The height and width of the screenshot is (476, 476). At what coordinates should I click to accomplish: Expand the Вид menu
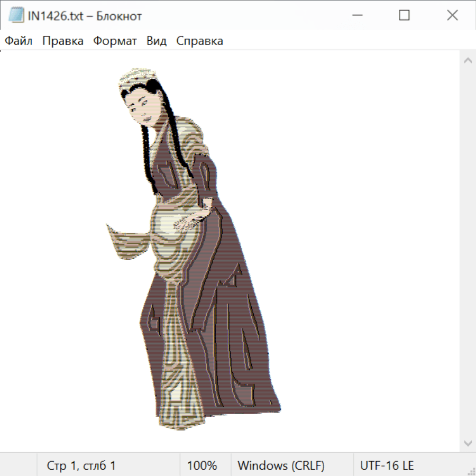point(157,41)
